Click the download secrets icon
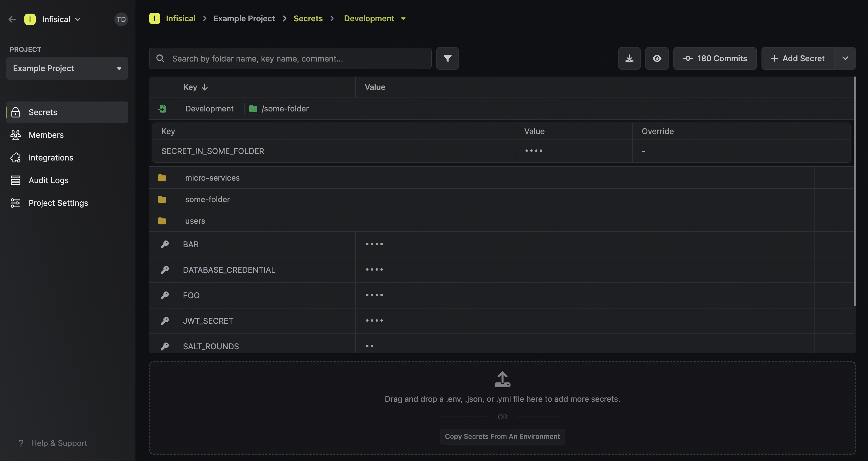Screen dimensions: 868x461 (x=629, y=58)
